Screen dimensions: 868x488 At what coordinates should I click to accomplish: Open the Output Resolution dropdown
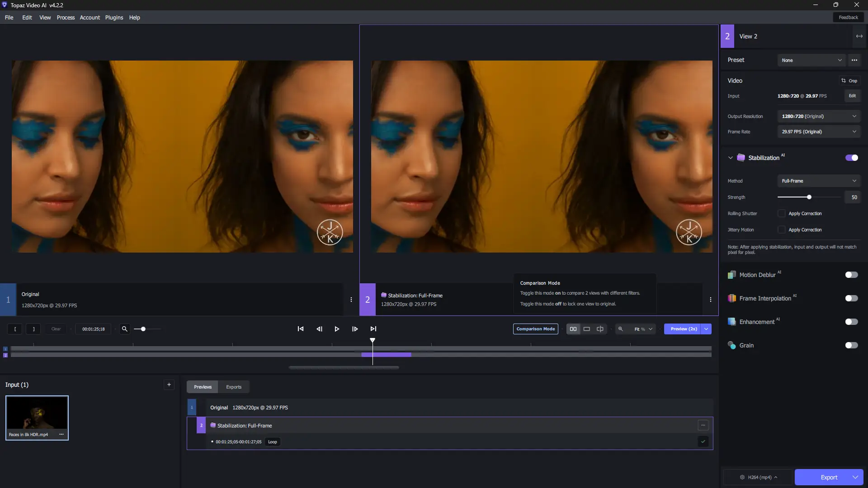tap(818, 116)
